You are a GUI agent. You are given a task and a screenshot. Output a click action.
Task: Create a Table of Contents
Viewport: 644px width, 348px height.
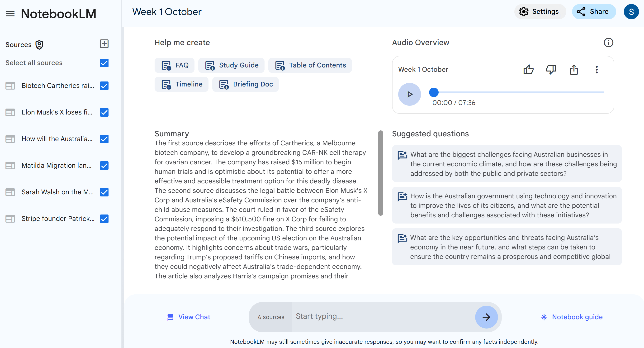310,65
